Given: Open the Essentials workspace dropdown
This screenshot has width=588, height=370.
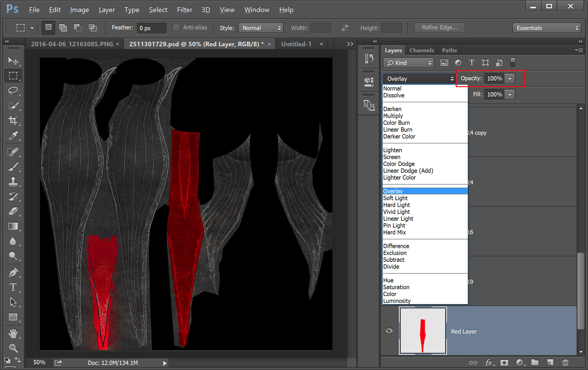Looking at the screenshot, I should coord(547,28).
